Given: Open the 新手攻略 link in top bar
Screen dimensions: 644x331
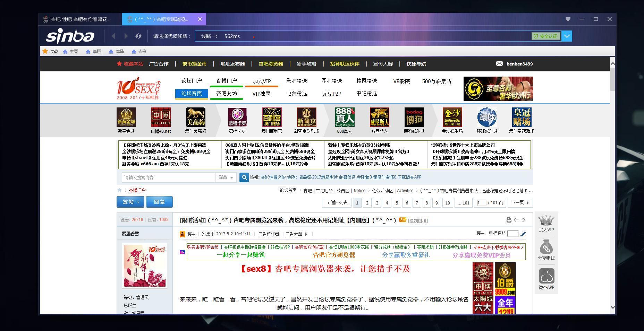Looking at the screenshot, I should [x=306, y=64].
